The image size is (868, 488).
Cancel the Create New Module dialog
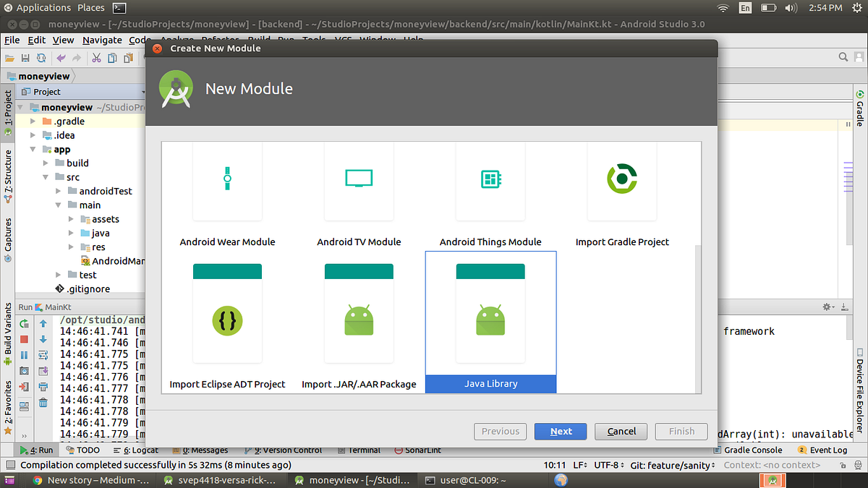[621, 431]
